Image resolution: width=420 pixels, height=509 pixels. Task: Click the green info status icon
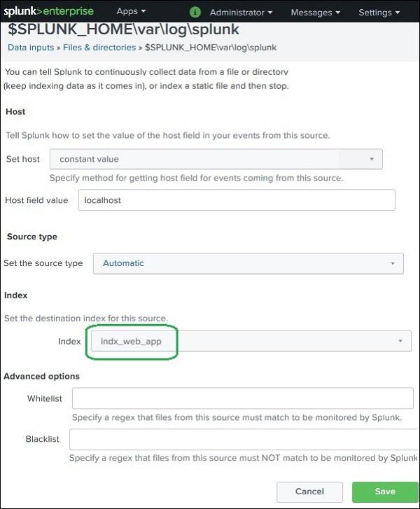tap(195, 13)
